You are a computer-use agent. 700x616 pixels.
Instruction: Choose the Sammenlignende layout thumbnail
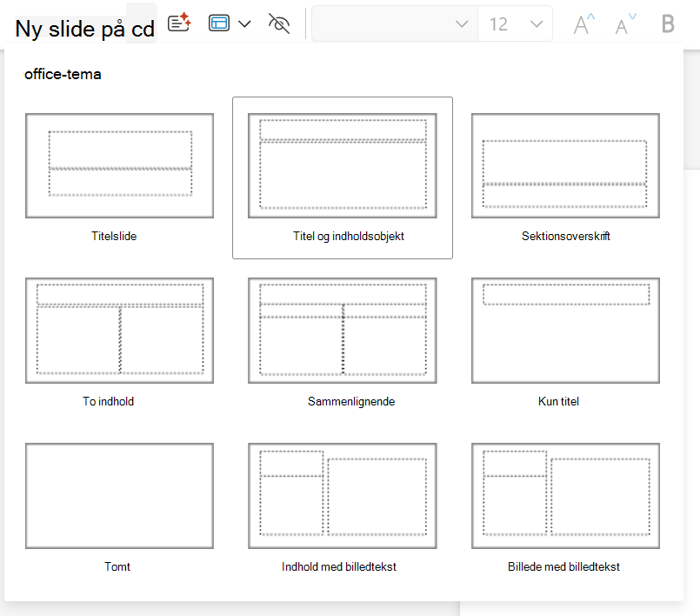point(343,331)
